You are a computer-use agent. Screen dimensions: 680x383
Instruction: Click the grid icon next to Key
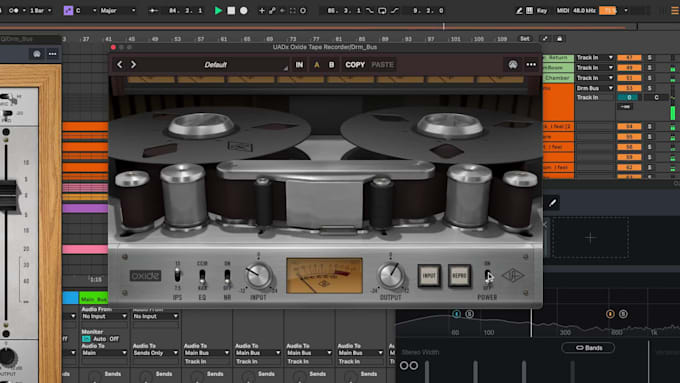(x=530, y=10)
